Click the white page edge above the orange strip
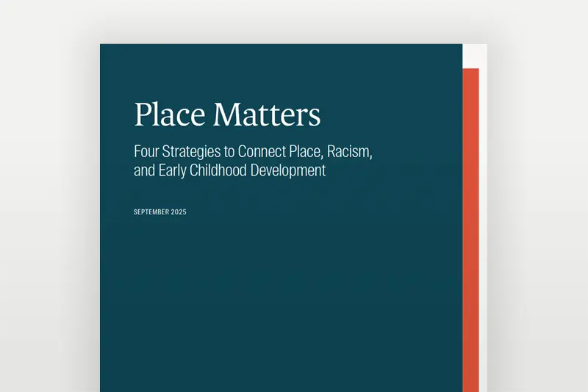The height and width of the screenshot is (392, 588). (x=474, y=56)
